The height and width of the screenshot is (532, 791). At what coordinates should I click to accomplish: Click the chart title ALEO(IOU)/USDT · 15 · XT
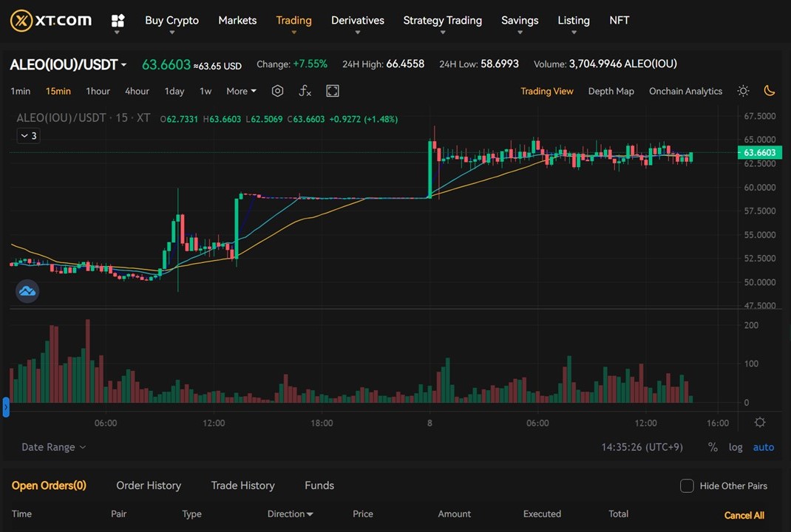click(x=84, y=118)
